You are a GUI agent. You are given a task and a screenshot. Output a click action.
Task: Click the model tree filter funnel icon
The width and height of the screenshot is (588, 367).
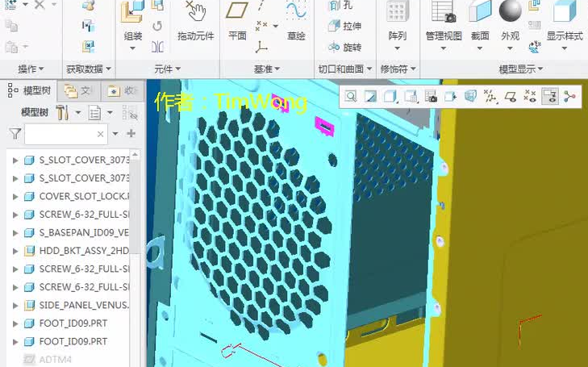click(15, 134)
